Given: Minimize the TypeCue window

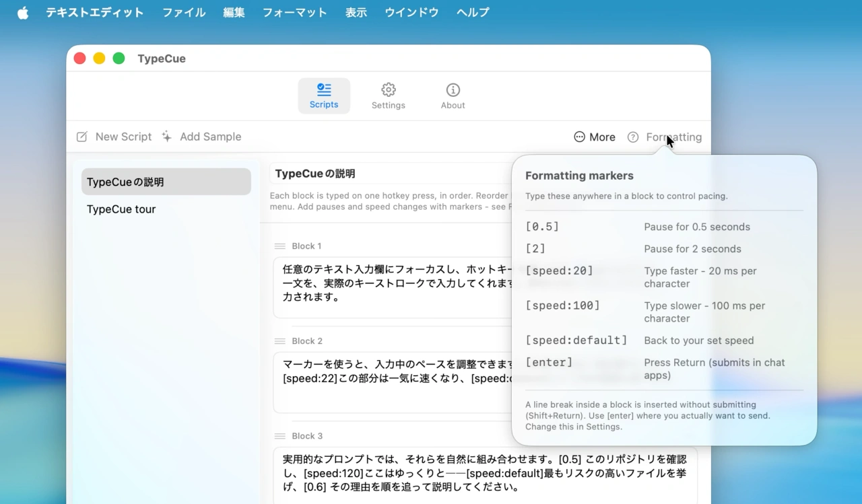Looking at the screenshot, I should 99,59.
